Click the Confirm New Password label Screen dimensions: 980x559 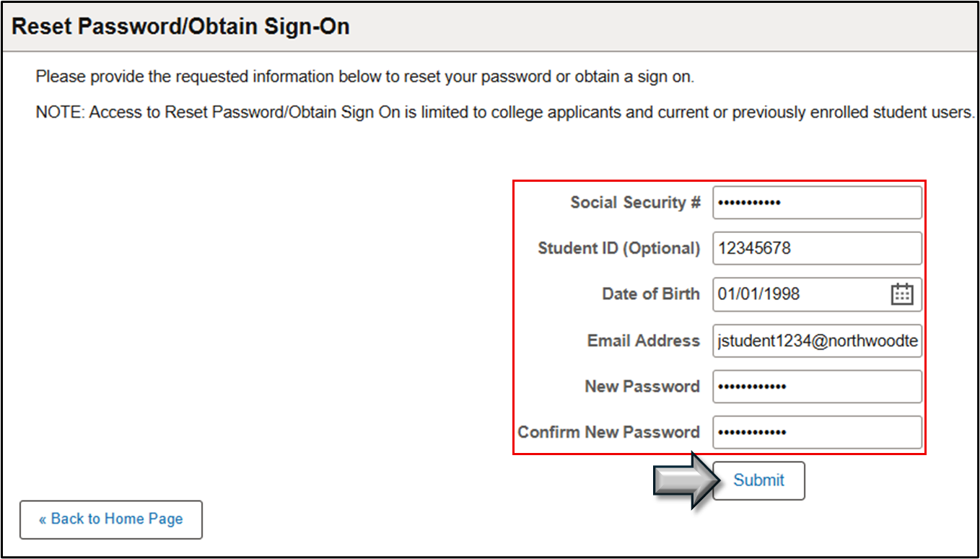click(x=608, y=433)
